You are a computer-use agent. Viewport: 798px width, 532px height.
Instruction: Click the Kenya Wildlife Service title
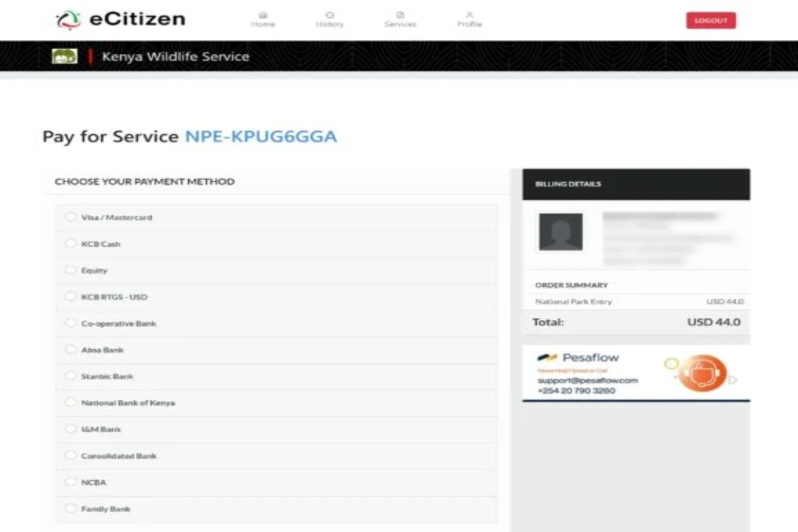(176, 57)
